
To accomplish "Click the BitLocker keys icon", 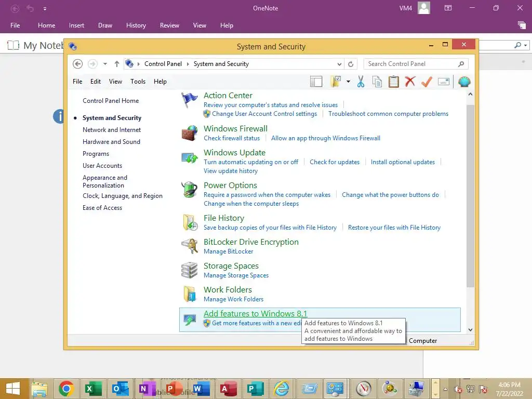I will pyautogui.click(x=189, y=246).
